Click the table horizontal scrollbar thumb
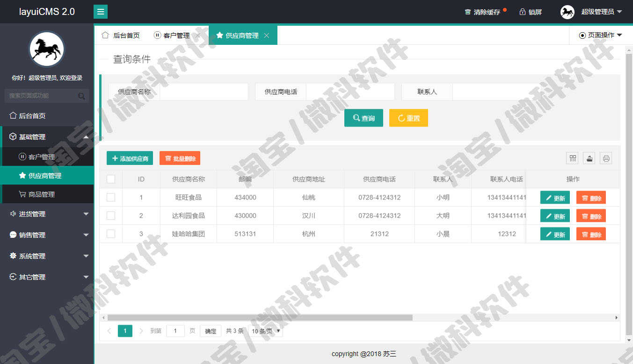 [260, 318]
